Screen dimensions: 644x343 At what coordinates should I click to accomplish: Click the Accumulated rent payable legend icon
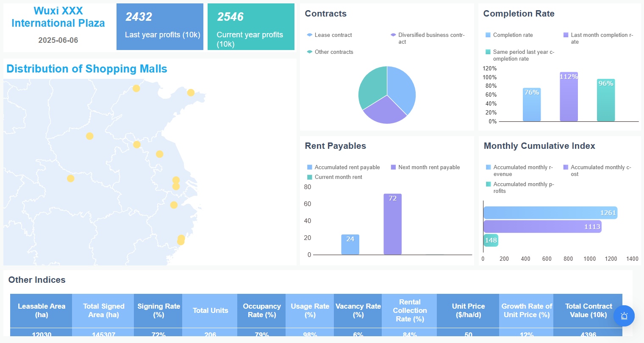(x=309, y=167)
